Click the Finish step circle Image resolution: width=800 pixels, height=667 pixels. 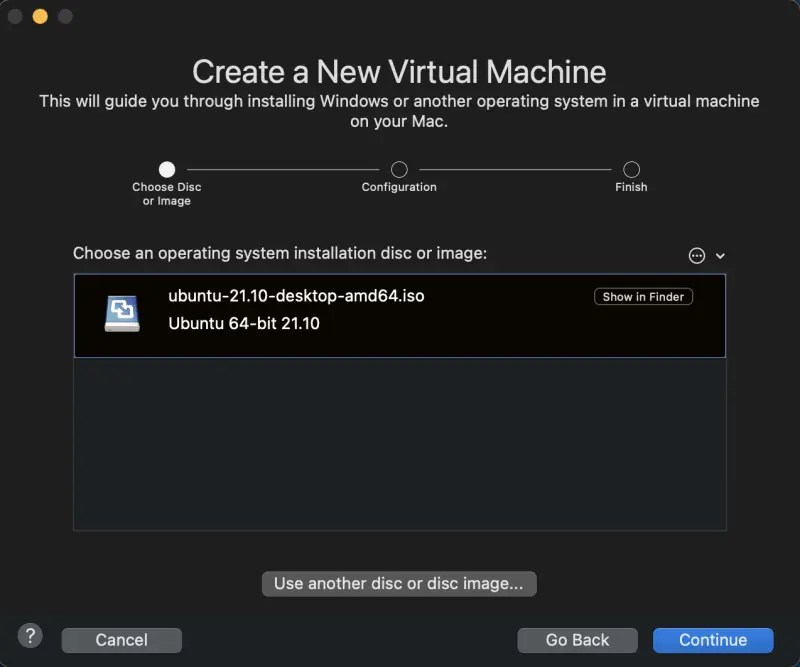coord(631,169)
